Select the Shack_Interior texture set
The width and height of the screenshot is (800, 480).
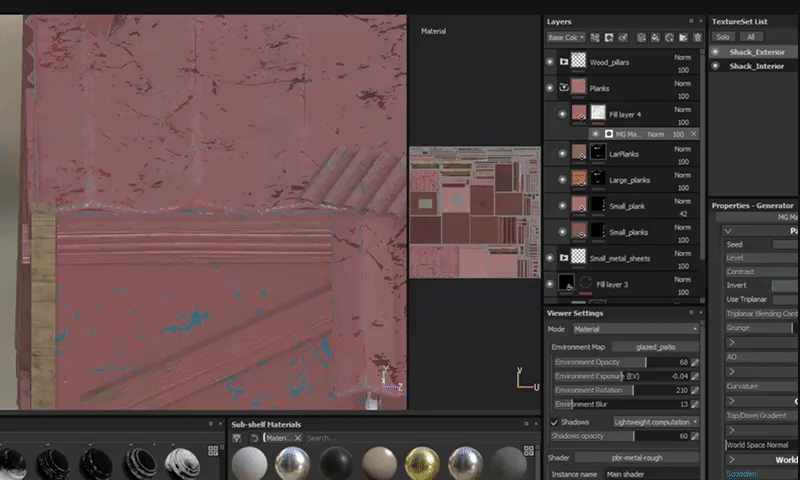(x=757, y=66)
